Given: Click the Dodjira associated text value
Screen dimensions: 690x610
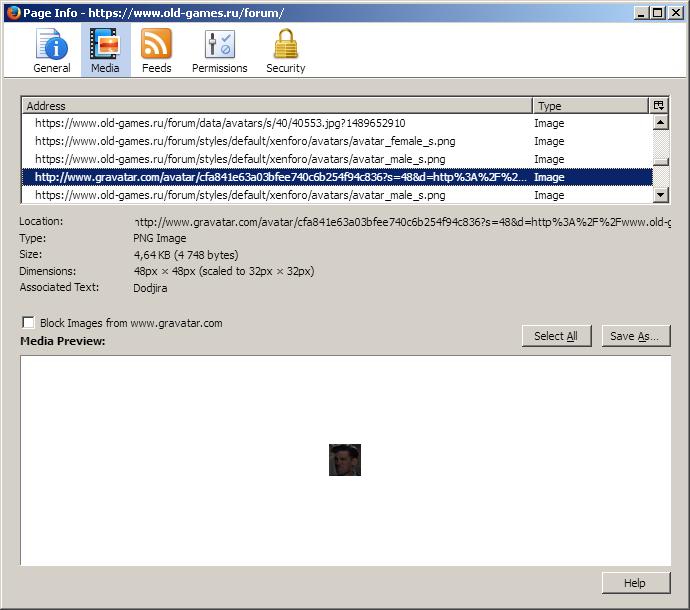Looking at the screenshot, I should coord(150,288).
